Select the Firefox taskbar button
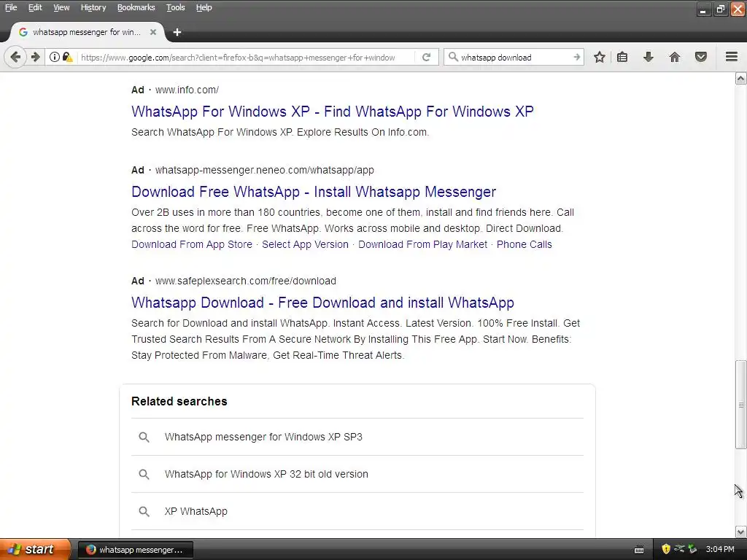The image size is (747, 560). tap(135, 550)
